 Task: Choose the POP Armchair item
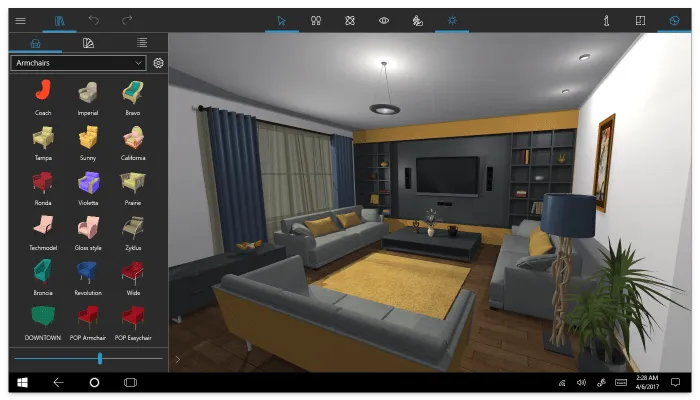(x=88, y=323)
